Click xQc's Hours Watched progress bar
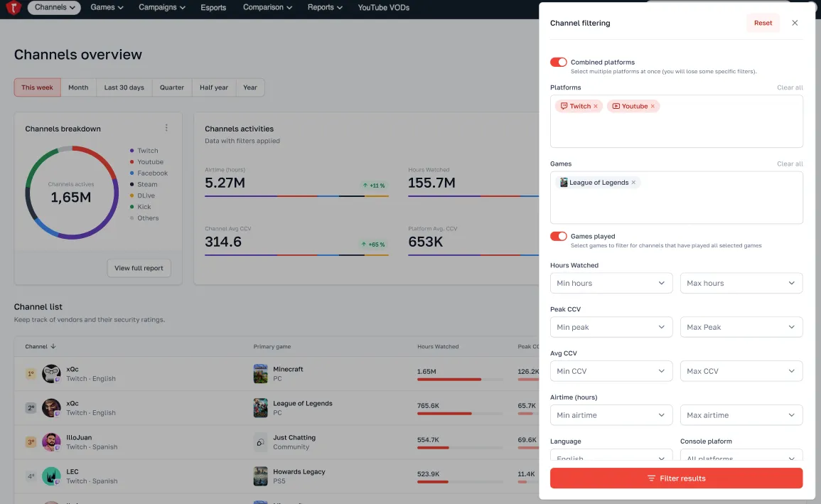 coord(459,380)
